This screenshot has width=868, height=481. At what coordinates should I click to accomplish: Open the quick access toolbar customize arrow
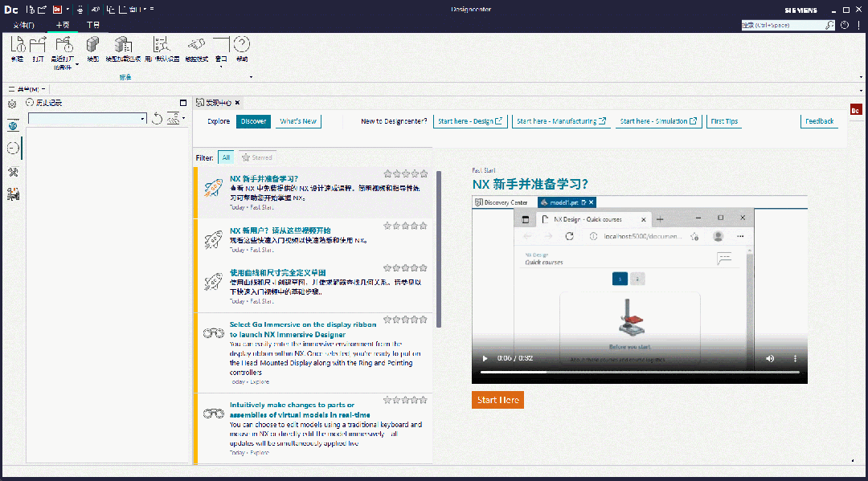(x=152, y=10)
